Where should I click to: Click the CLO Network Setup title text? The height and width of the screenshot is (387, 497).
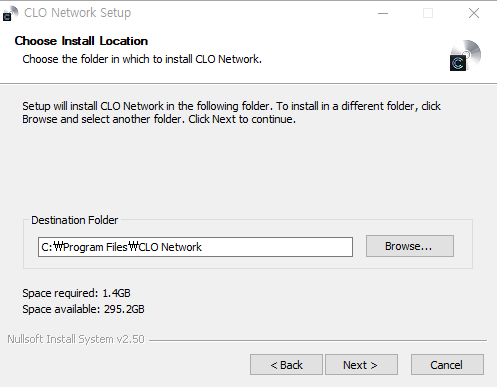tap(77, 13)
